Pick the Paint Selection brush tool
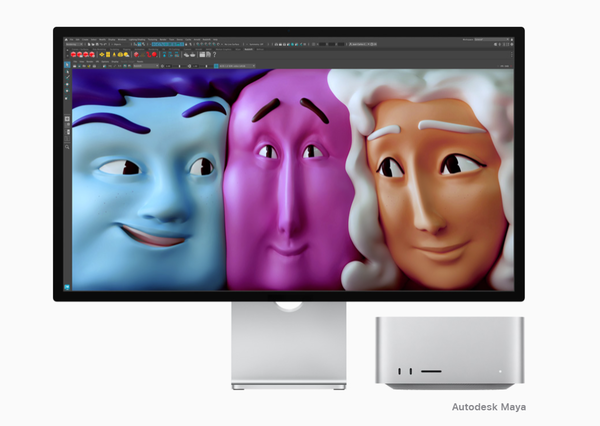This screenshot has width=600, height=426. tap(67, 77)
